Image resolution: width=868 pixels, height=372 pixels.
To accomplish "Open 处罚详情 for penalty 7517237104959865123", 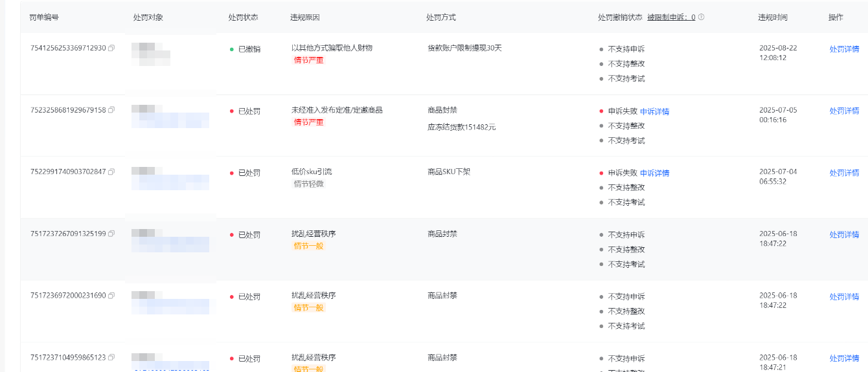I will click(x=844, y=358).
